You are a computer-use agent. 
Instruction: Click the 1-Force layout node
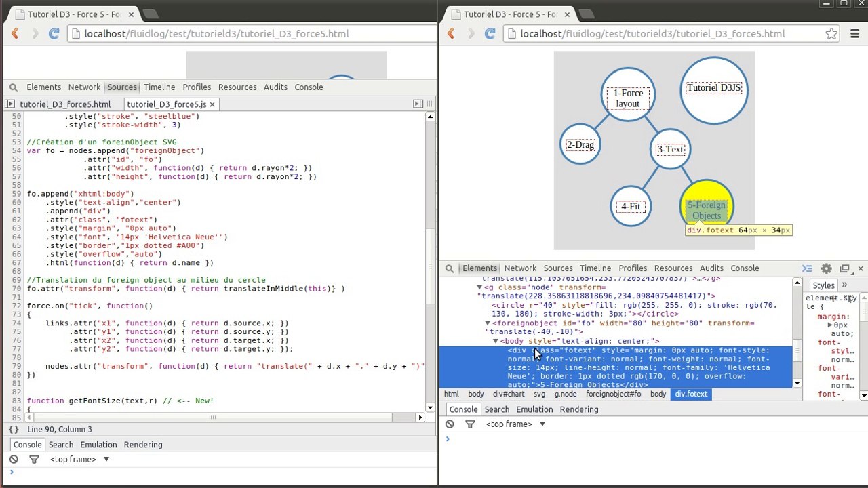pos(628,95)
